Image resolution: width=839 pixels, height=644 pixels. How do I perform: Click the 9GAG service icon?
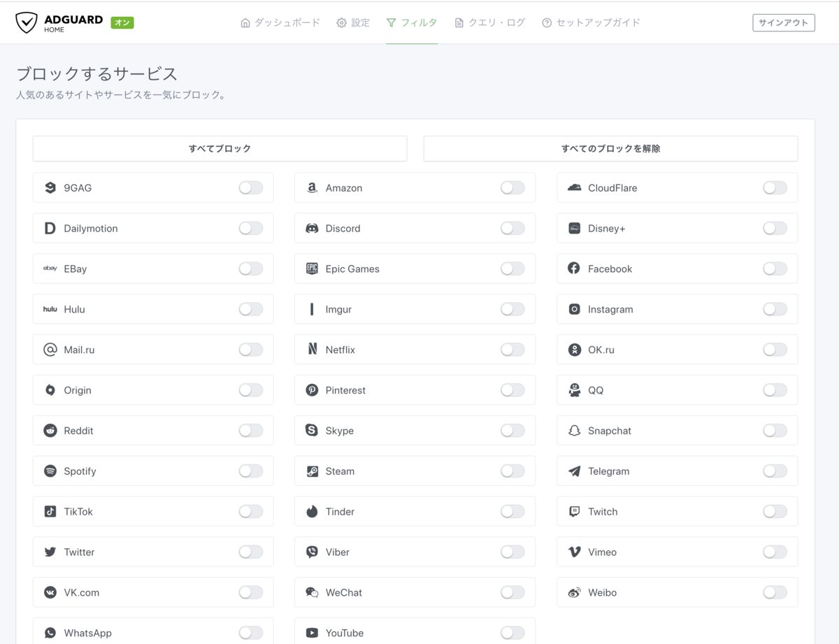pyautogui.click(x=50, y=187)
